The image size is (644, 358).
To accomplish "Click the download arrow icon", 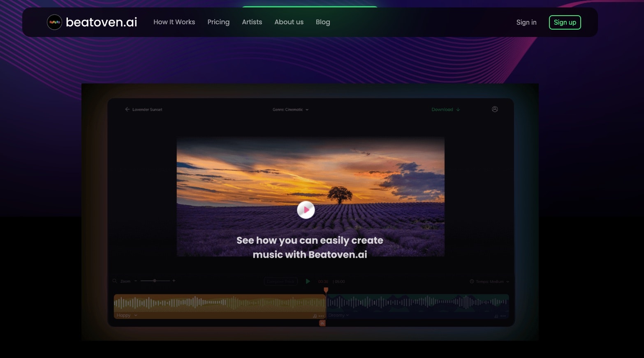I will click(x=458, y=110).
